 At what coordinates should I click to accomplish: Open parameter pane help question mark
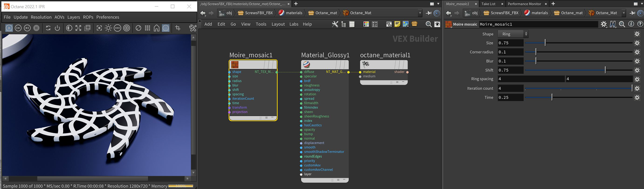pyautogui.click(x=640, y=24)
